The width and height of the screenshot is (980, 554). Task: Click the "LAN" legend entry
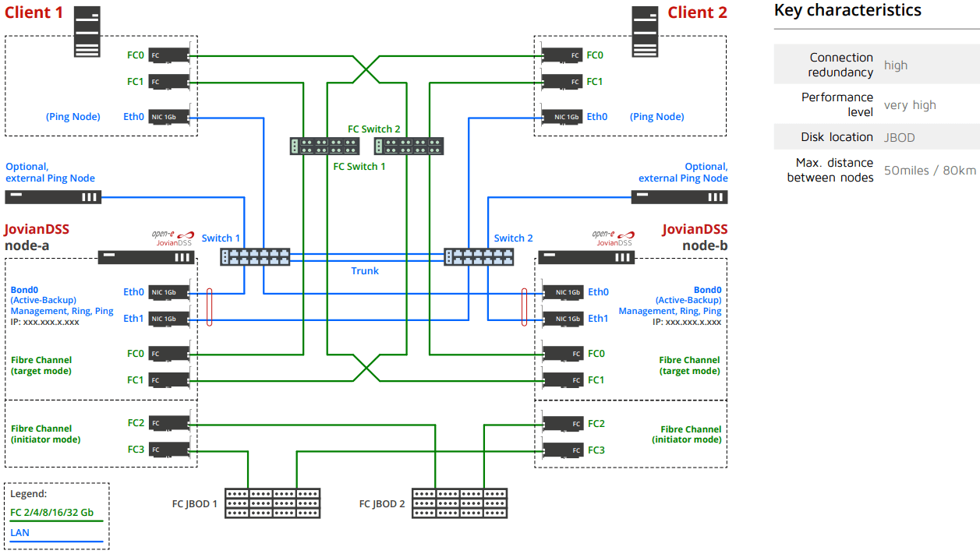click(x=19, y=532)
